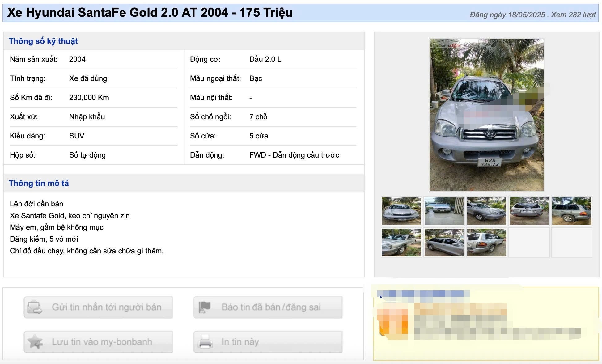This screenshot has height=364, width=602.
Task: Select first thumbnail showing front of car
Action: pyautogui.click(x=401, y=211)
